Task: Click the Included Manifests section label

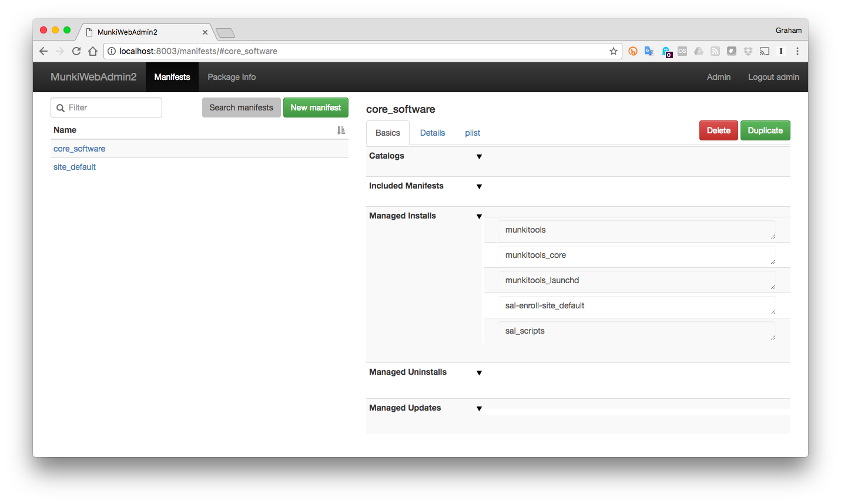Action: [406, 186]
